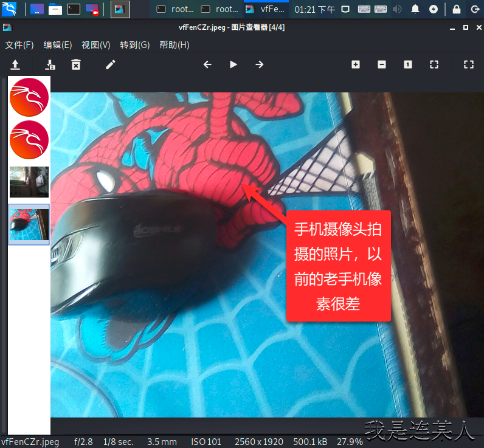Open the file manager launcher in the panel
The width and height of the screenshot is (484, 448).
pos(55,9)
